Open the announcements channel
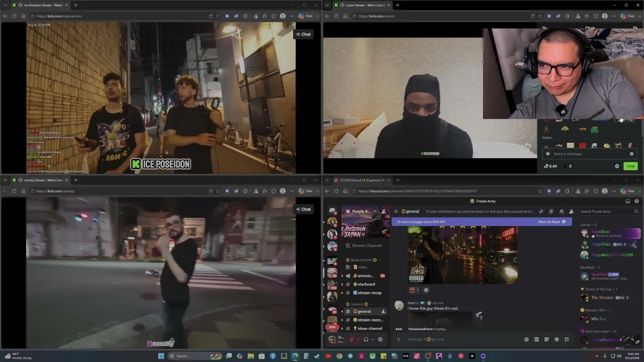The height and width of the screenshot is (362, 644). pyautogui.click(x=366, y=276)
